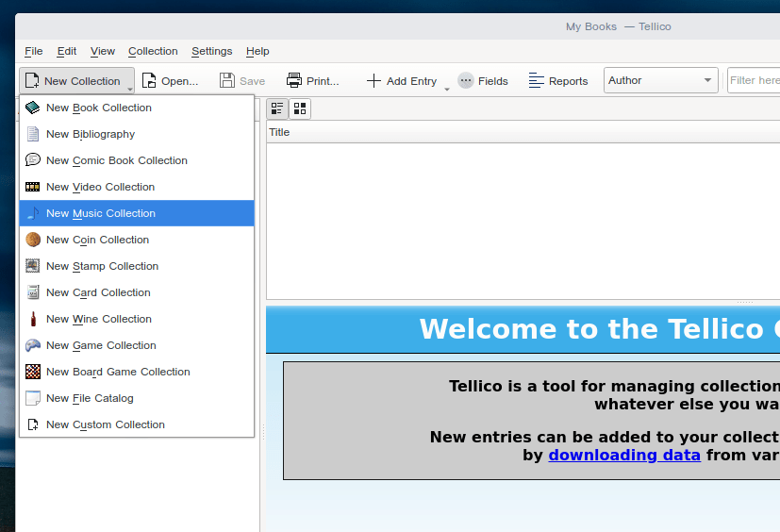Open the File menu

(34, 51)
